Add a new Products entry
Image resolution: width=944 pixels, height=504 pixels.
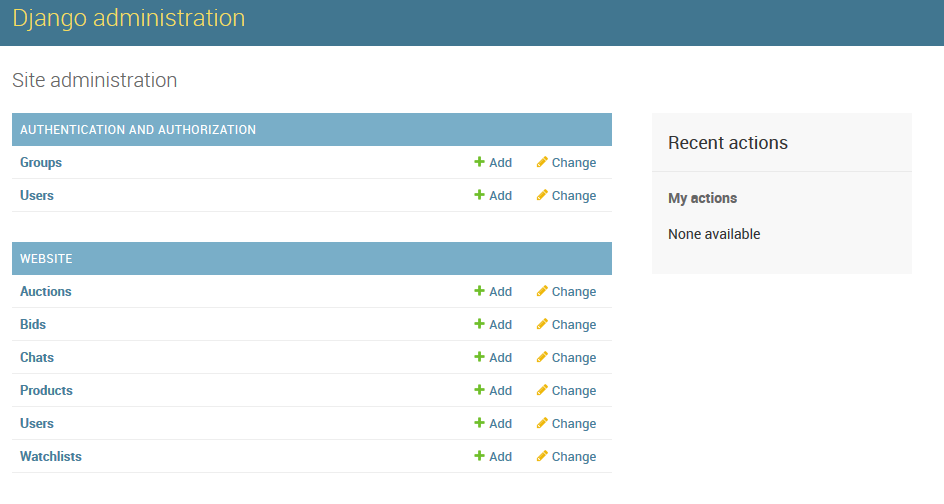pos(493,391)
